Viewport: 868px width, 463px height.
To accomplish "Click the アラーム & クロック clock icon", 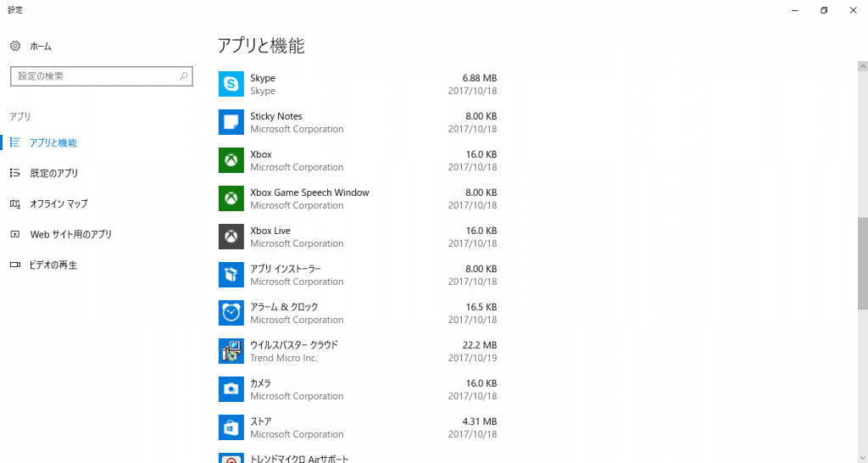I will (231, 313).
